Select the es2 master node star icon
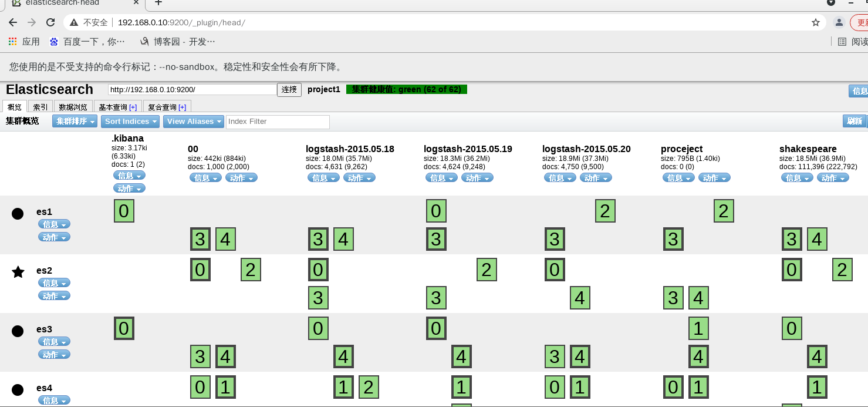 [18, 272]
